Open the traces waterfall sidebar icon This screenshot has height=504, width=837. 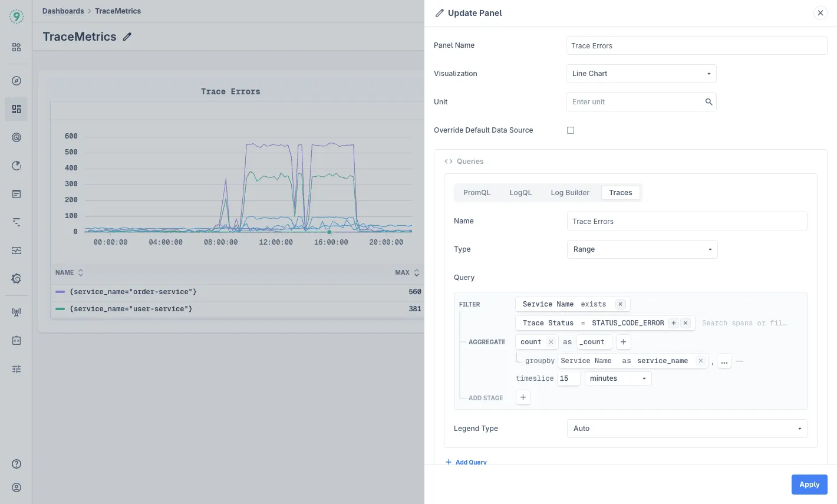click(17, 222)
